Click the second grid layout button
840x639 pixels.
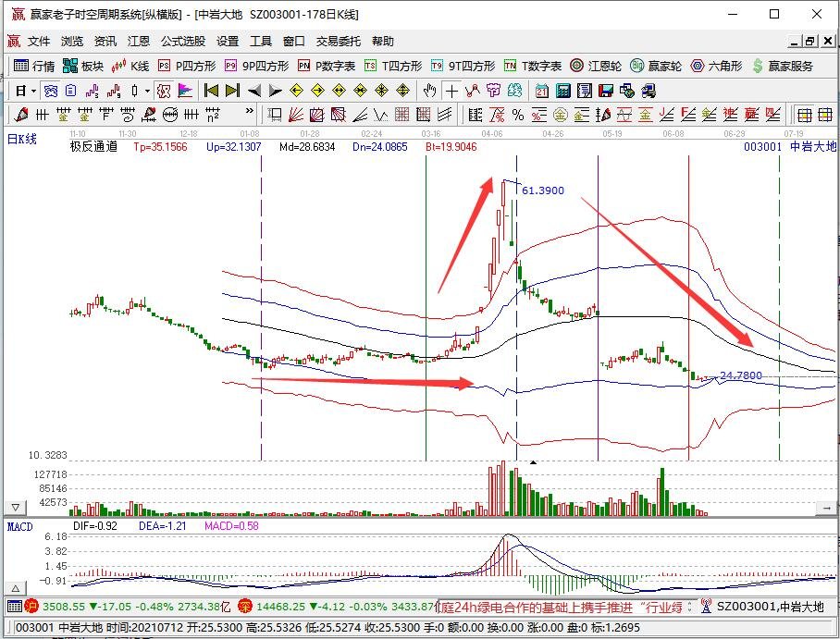[825, 115]
